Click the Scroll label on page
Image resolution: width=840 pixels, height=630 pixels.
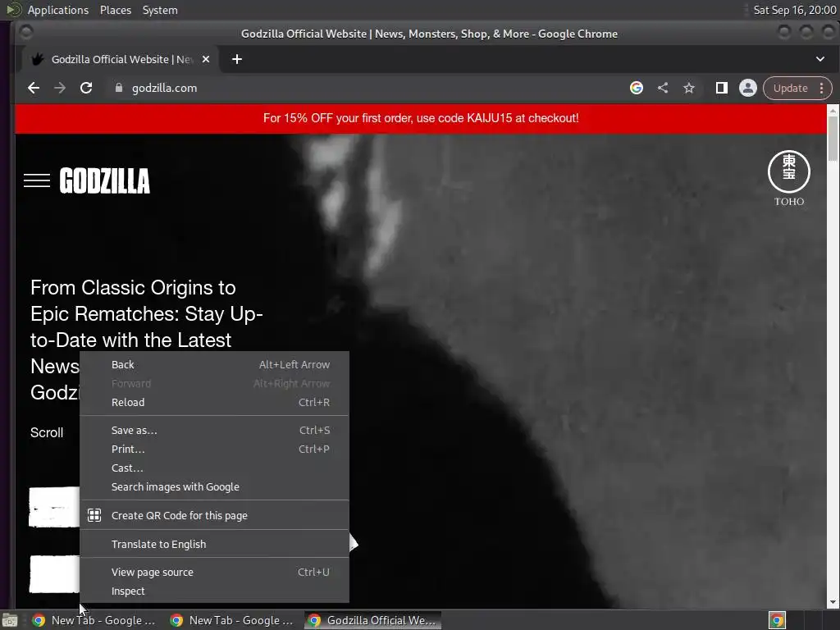tap(47, 432)
